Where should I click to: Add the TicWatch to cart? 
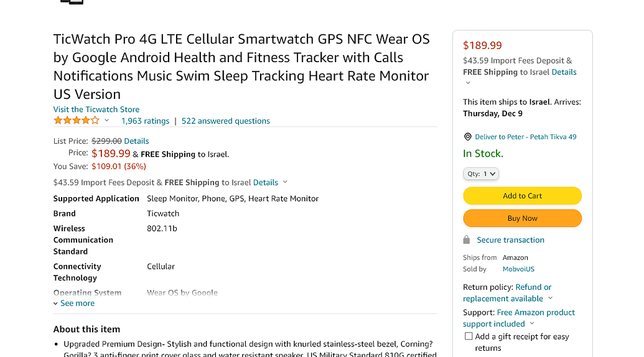[523, 196]
